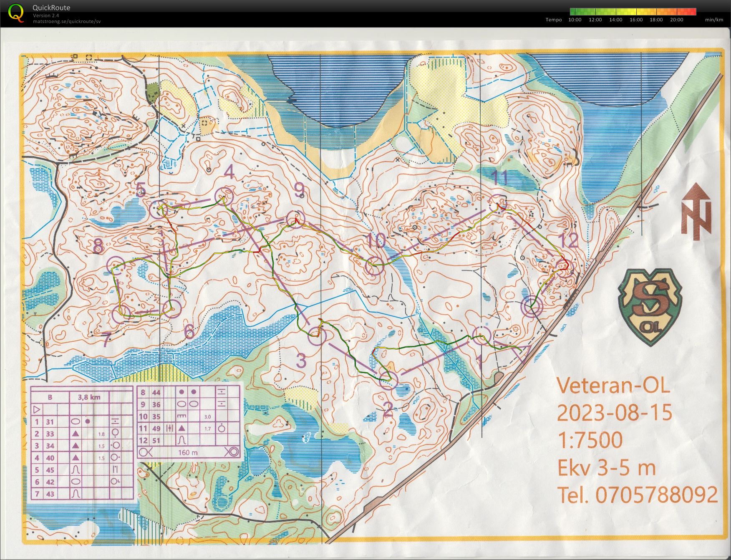
Task: Click the 20:00 tempo scale label
Action: click(676, 20)
